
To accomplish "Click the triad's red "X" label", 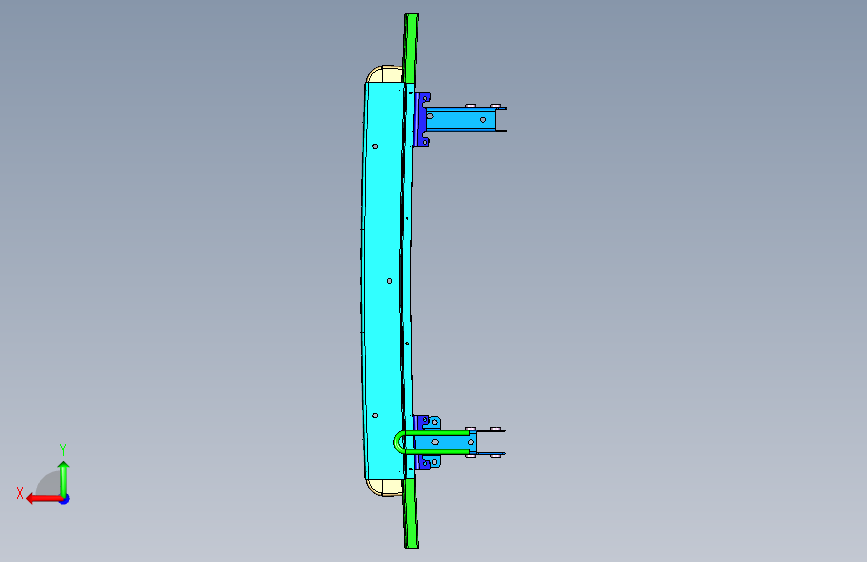I will pyautogui.click(x=20, y=493).
